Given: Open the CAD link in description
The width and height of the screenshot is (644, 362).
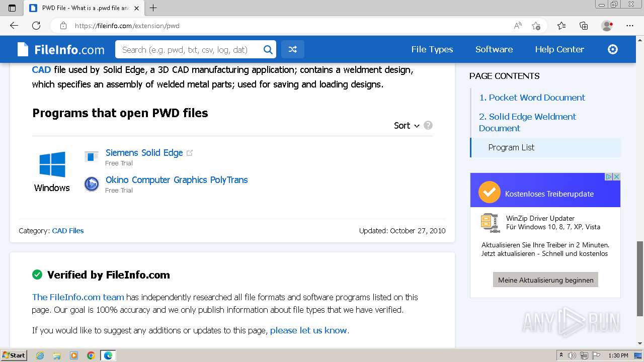Looking at the screenshot, I should click(x=41, y=70).
